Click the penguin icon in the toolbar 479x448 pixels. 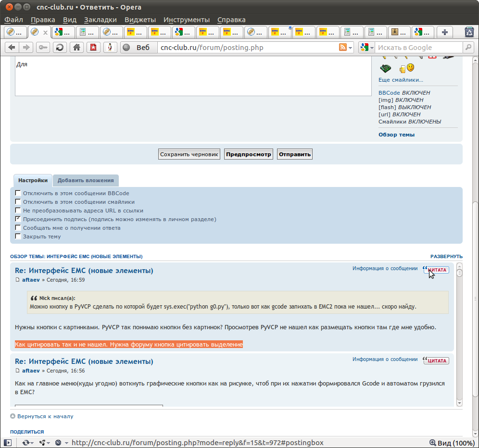point(110,47)
